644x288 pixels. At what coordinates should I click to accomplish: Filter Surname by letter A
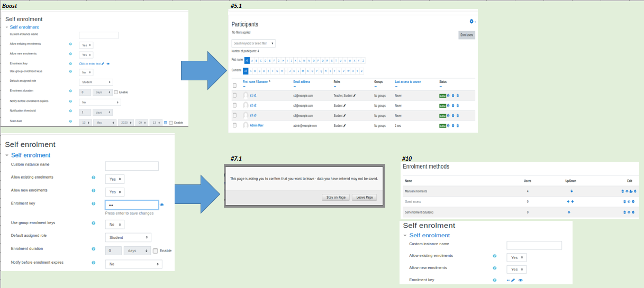[251, 71]
